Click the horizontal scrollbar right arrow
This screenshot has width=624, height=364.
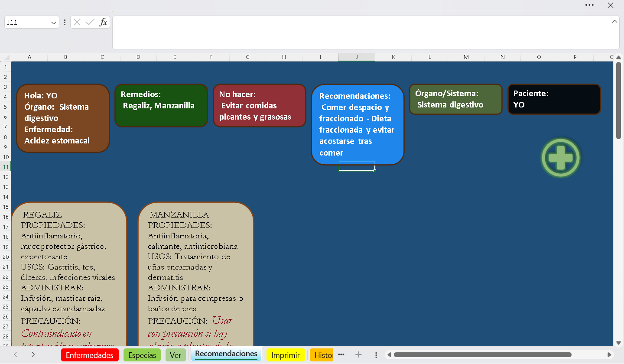(x=610, y=355)
